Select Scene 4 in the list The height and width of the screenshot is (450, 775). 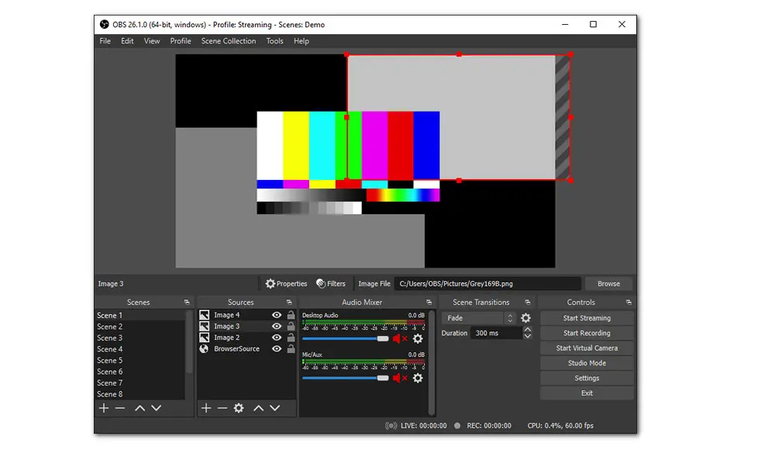point(140,349)
